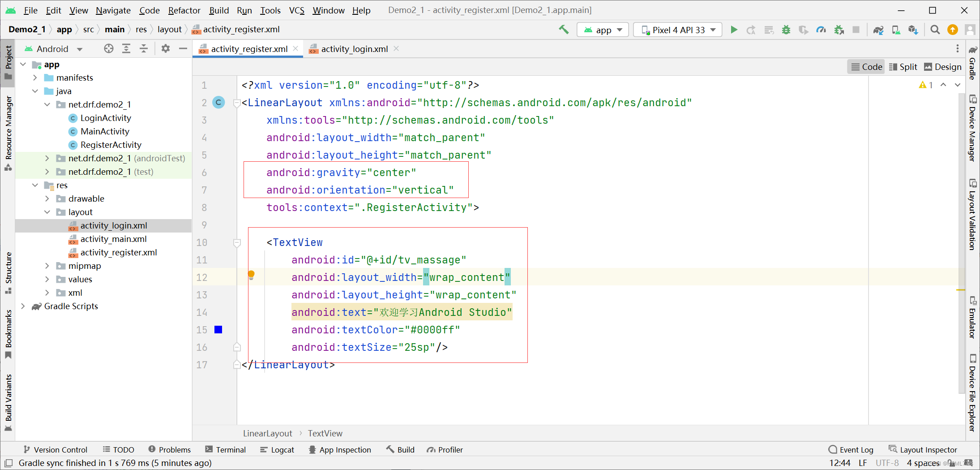Open Project panel gear options
The height and width of the screenshot is (470, 980).
(x=165, y=48)
